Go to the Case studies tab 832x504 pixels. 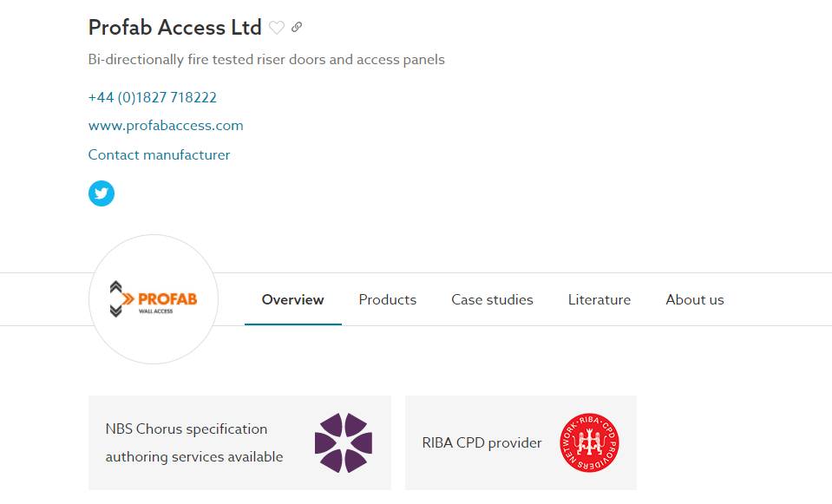point(492,300)
